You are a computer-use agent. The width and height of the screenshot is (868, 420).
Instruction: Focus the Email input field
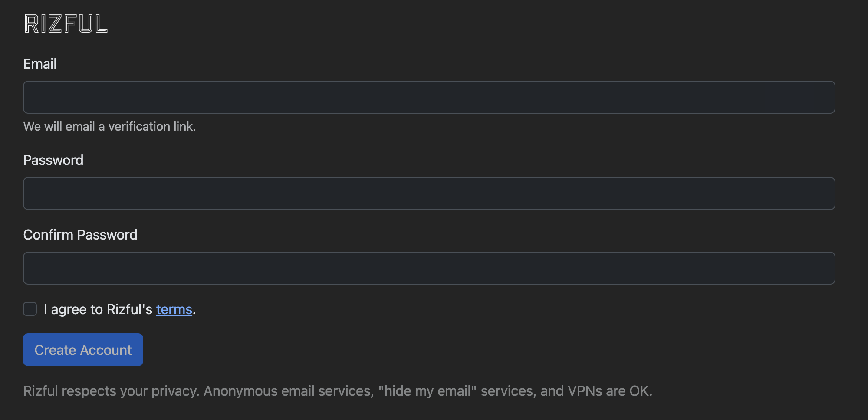[429, 97]
